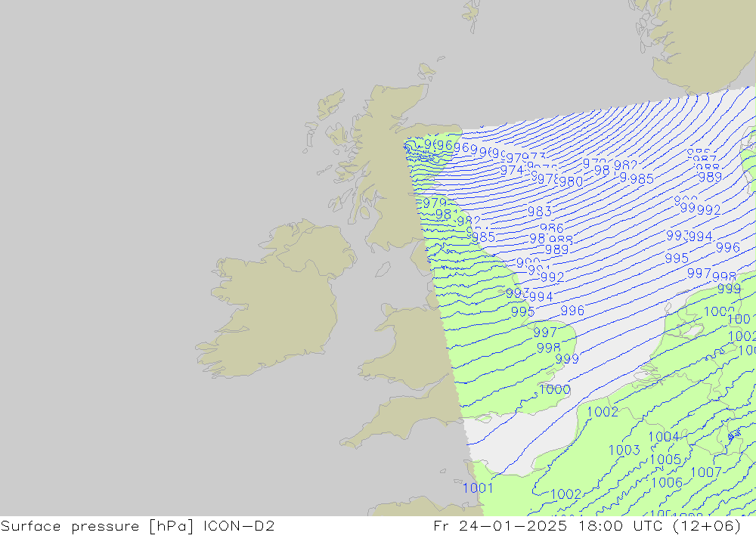Screen dimensions: 756x554
Task: Click the 1006 isobar label
Action: [667, 483]
